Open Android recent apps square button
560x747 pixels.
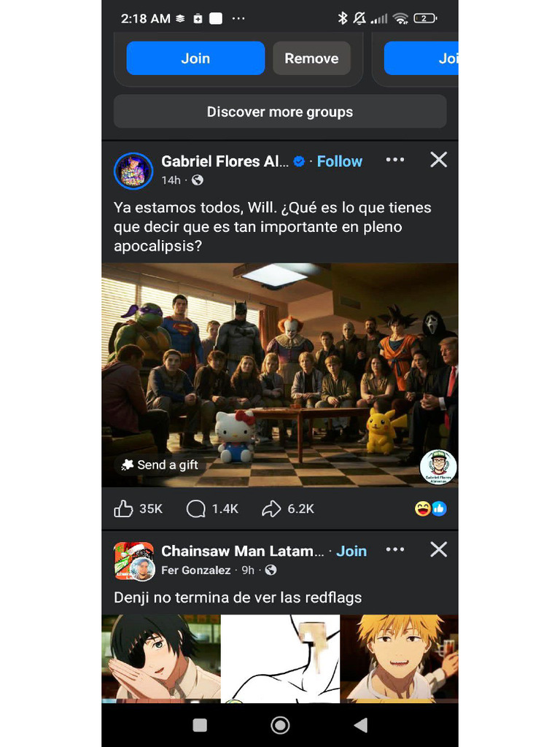[200, 725]
